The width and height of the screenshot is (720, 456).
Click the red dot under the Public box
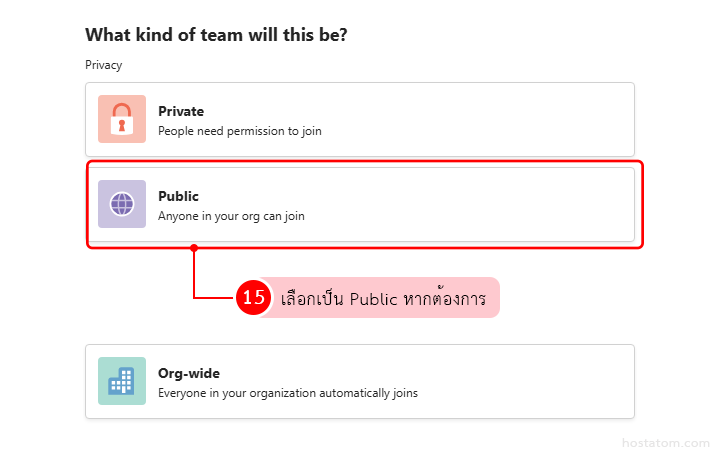[194, 248]
